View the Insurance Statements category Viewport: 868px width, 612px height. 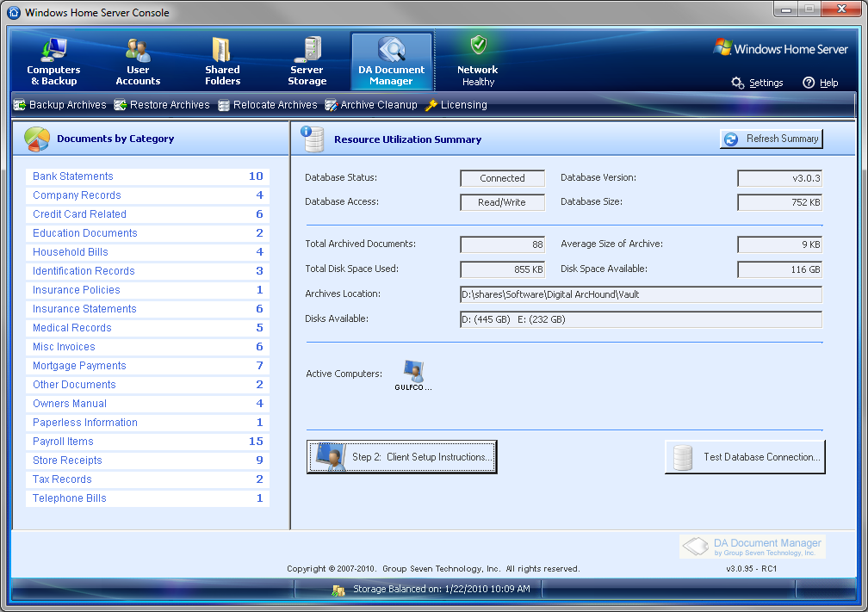click(148, 309)
